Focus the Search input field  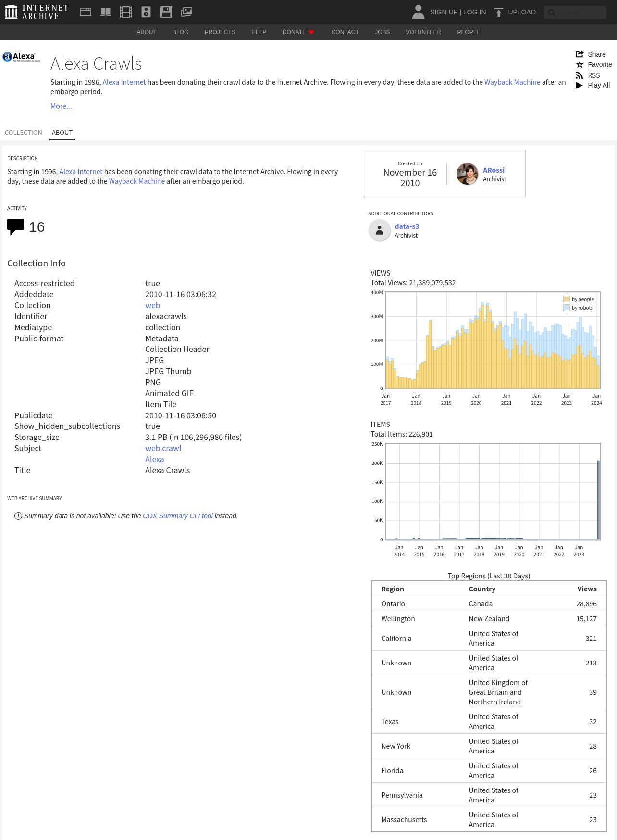(x=575, y=13)
